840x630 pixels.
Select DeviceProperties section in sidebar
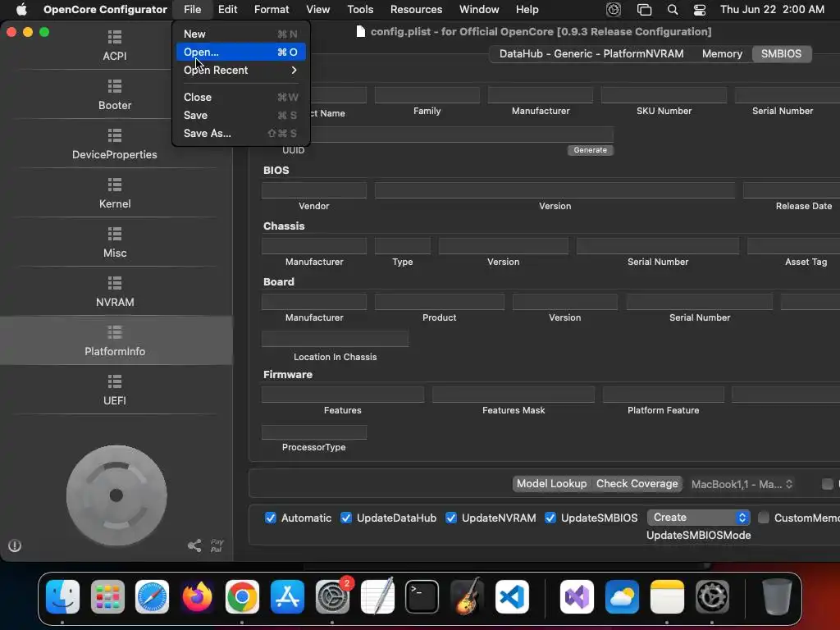(115, 144)
